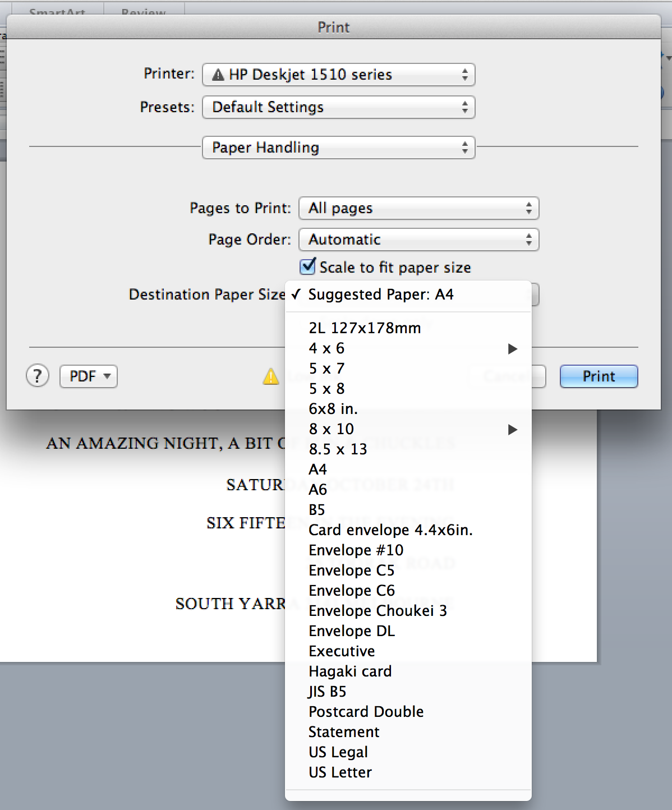The height and width of the screenshot is (810, 672).
Task: Select Suggested Paper: A4 option
Action: 408,294
